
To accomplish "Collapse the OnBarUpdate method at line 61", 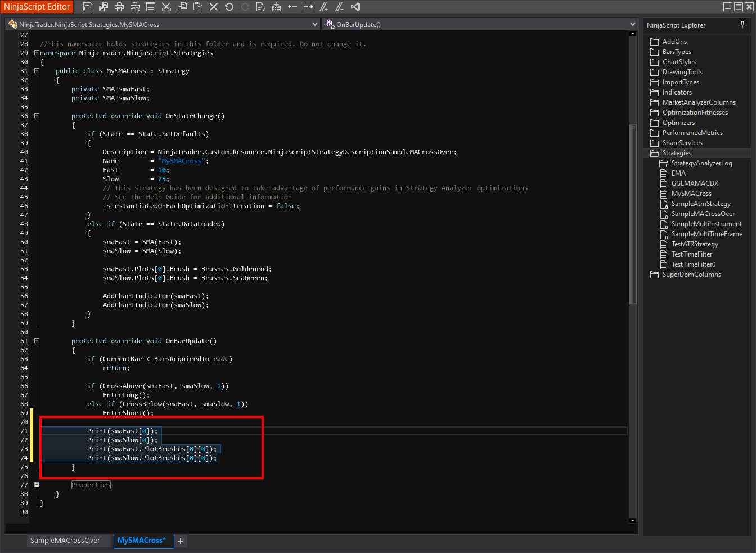I will pos(37,341).
